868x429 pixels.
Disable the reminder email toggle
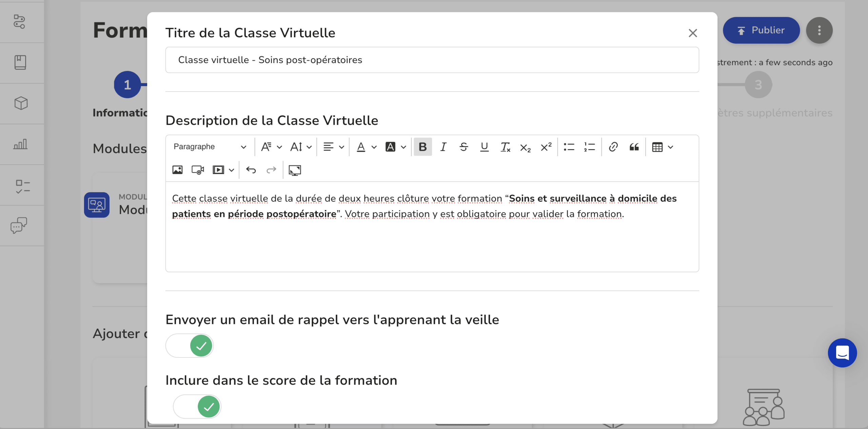pyautogui.click(x=190, y=346)
